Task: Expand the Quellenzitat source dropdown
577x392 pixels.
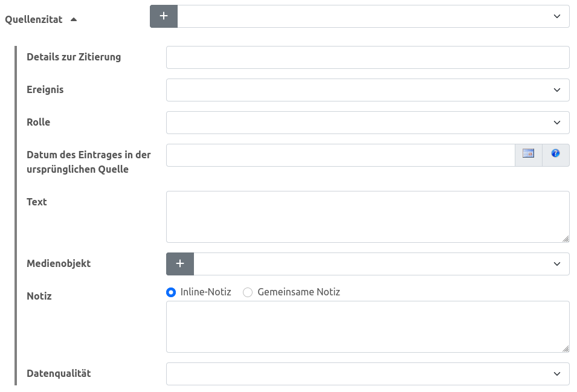Action: (x=373, y=16)
